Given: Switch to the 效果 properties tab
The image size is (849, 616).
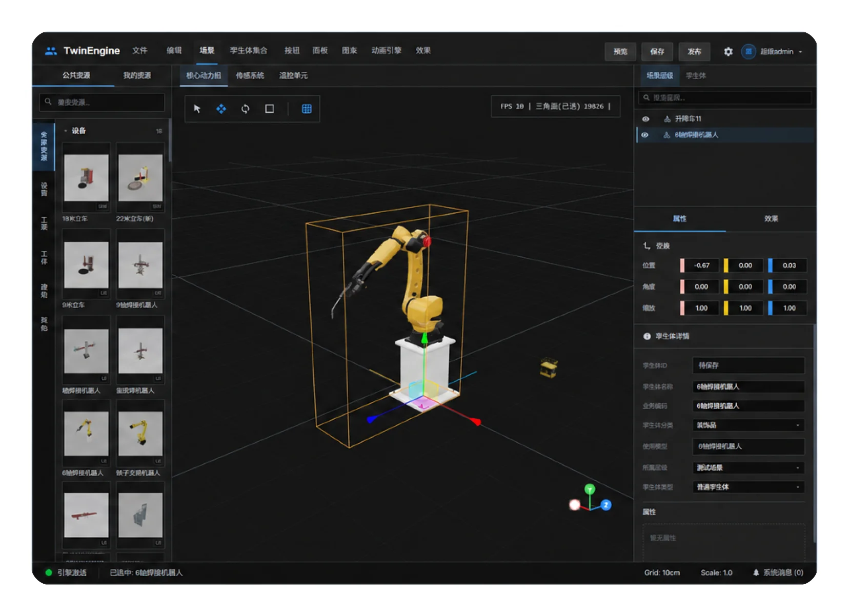Looking at the screenshot, I should 771,219.
